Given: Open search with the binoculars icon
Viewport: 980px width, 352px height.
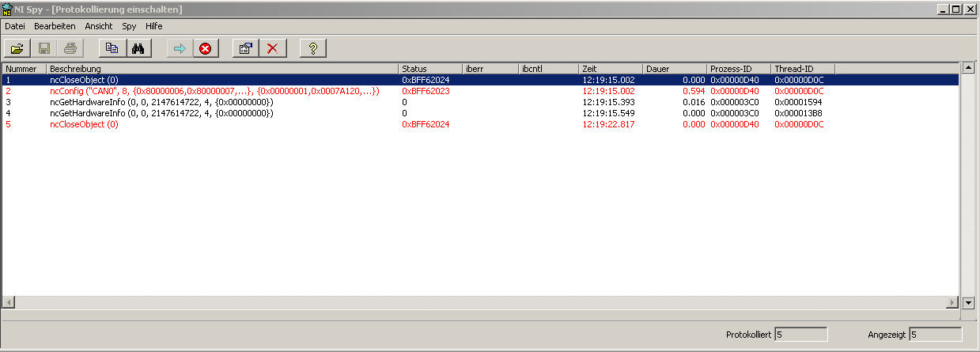Looking at the screenshot, I should coord(138,48).
